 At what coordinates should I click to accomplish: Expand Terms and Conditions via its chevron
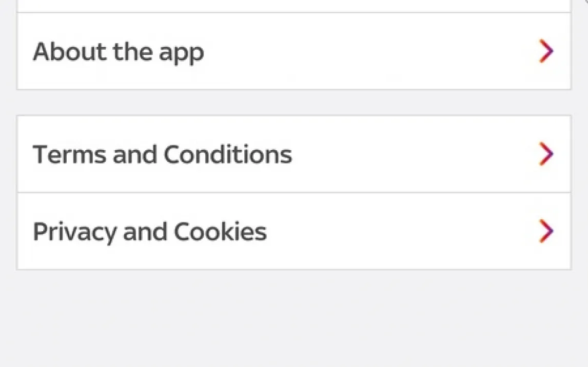pyautogui.click(x=546, y=154)
